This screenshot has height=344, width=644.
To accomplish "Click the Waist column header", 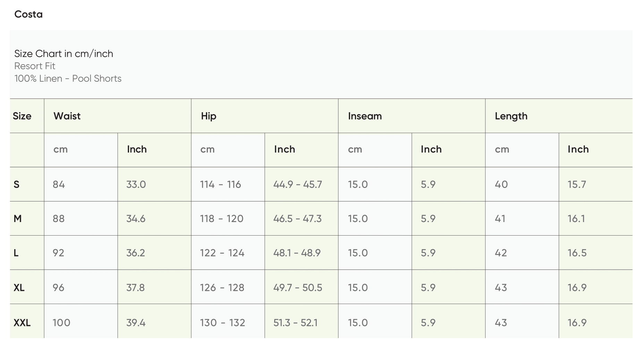I will (x=67, y=116).
